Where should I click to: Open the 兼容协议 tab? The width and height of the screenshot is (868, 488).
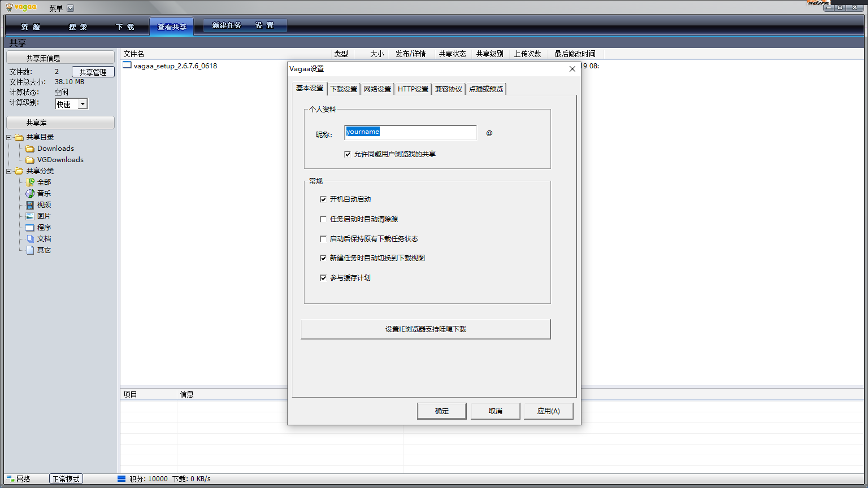tap(448, 89)
